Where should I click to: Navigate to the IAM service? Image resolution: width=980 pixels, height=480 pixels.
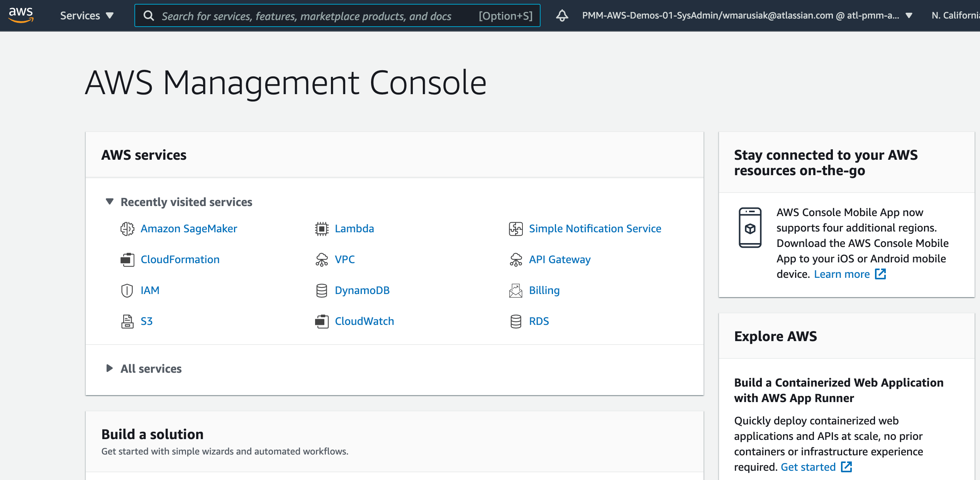[149, 290]
